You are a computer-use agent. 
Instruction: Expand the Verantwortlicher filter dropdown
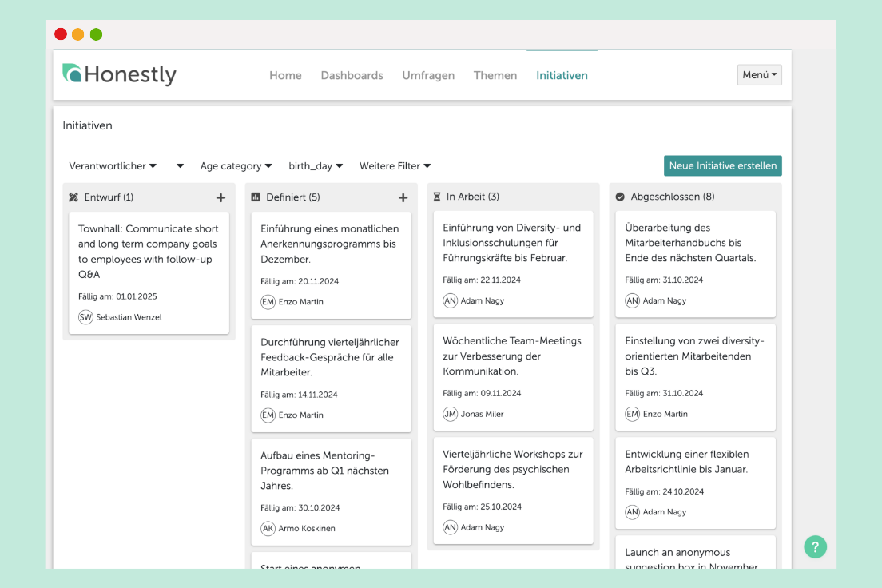tap(113, 166)
